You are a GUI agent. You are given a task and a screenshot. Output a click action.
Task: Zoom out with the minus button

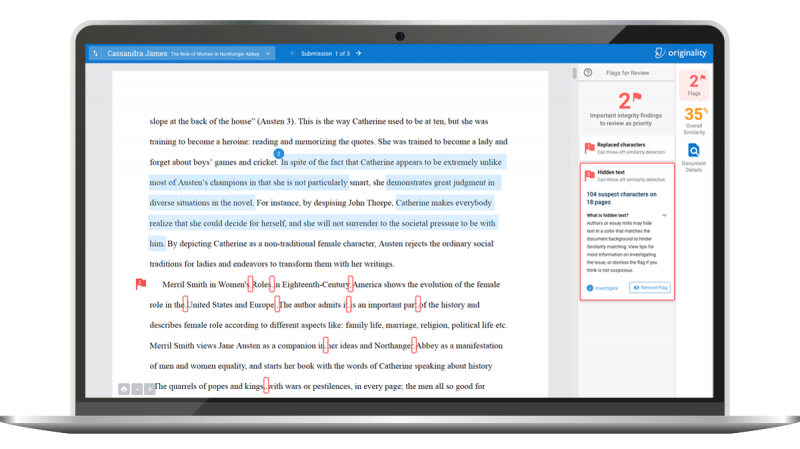(x=137, y=388)
